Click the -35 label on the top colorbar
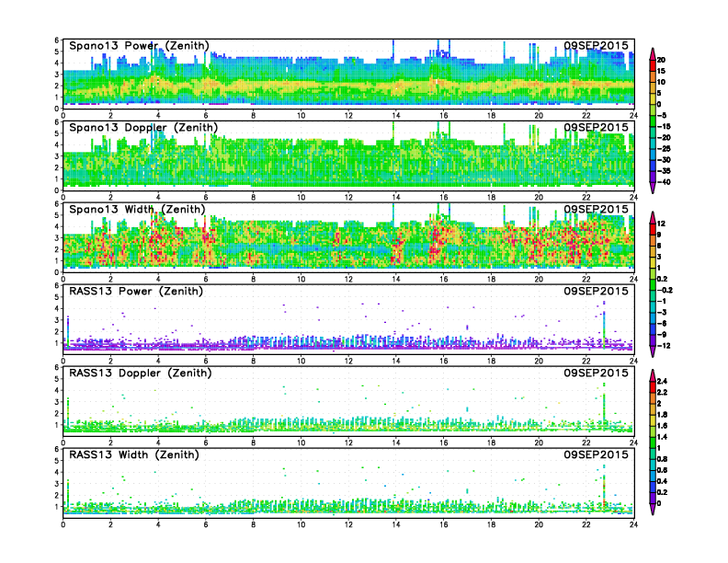728x563 pixels. tap(664, 171)
